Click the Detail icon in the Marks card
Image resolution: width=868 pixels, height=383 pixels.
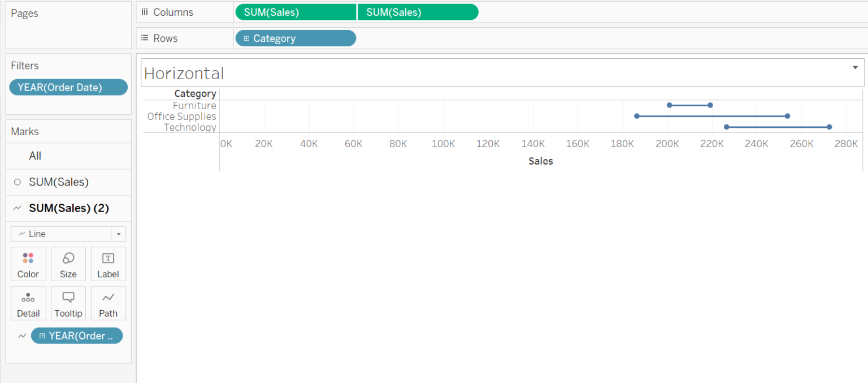point(28,303)
